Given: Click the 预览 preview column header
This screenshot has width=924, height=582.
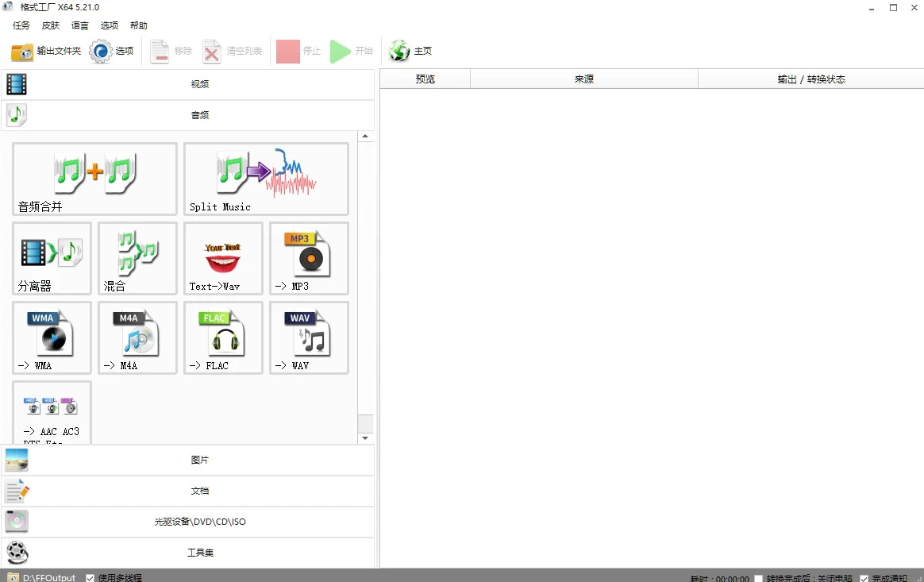Looking at the screenshot, I should [x=425, y=79].
